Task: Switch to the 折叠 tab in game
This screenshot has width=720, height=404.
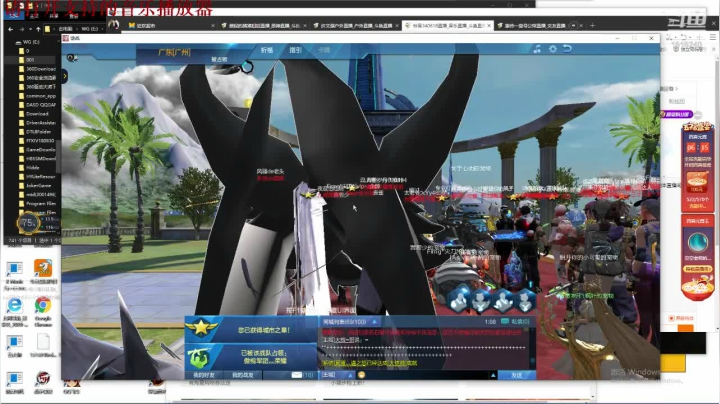Action: 267,50
